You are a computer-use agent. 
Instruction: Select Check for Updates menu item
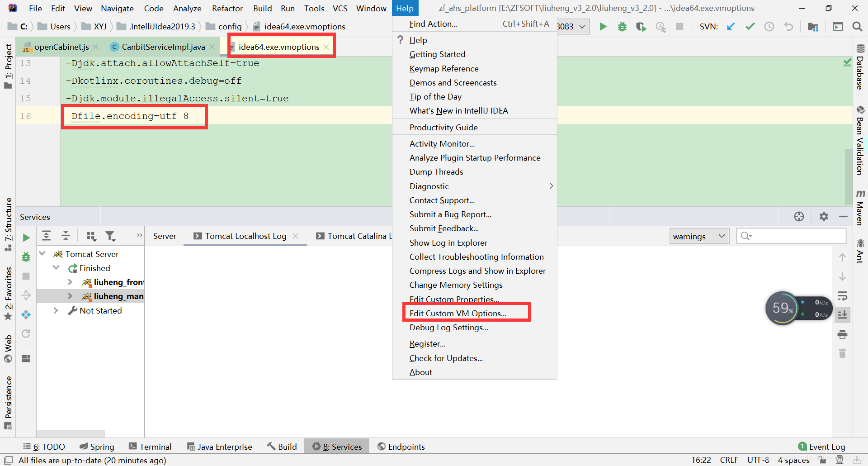(x=474, y=358)
